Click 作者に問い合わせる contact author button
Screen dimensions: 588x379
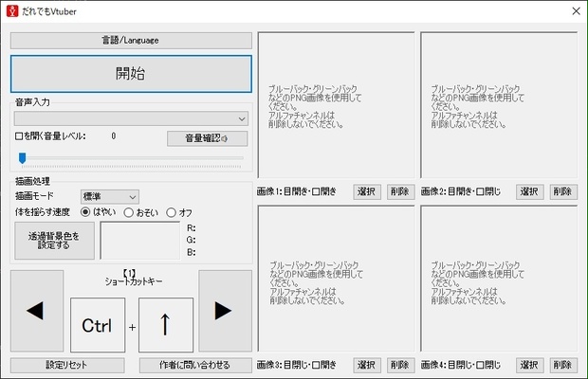[195, 365]
